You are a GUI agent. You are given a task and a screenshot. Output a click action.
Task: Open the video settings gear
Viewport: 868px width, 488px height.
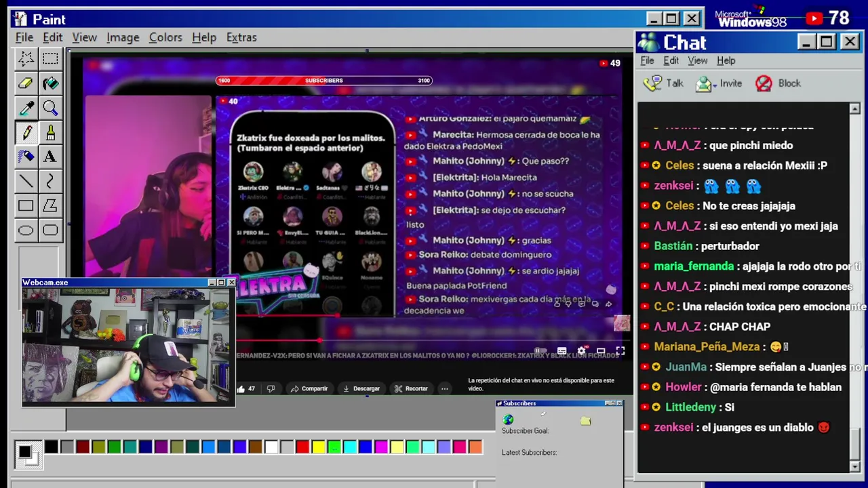point(581,351)
